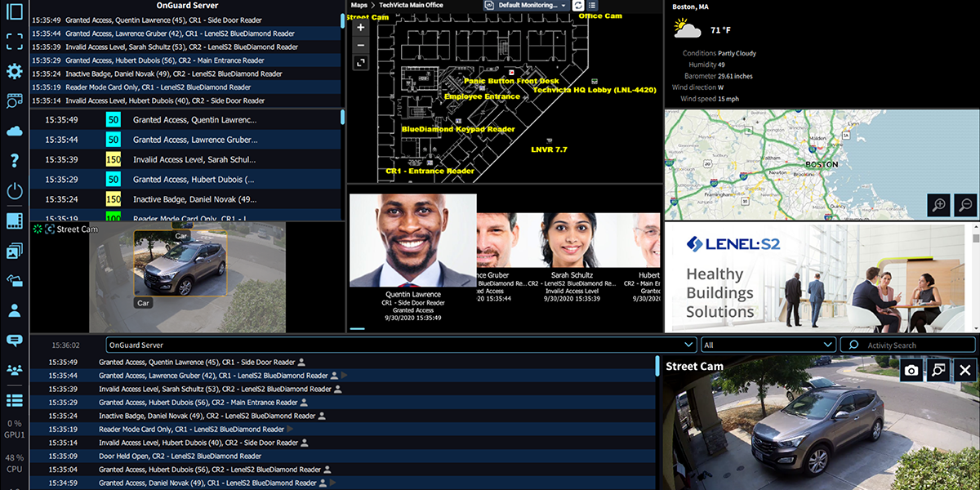Click Techvicta HQ Lobby (LNL-4420) label
The width and height of the screenshot is (980, 490).
pyautogui.click(x=595, y=90)
